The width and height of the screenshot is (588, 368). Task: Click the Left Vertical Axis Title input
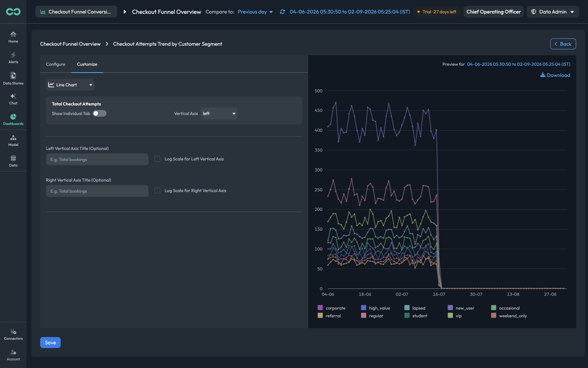[x=97, y=159]
